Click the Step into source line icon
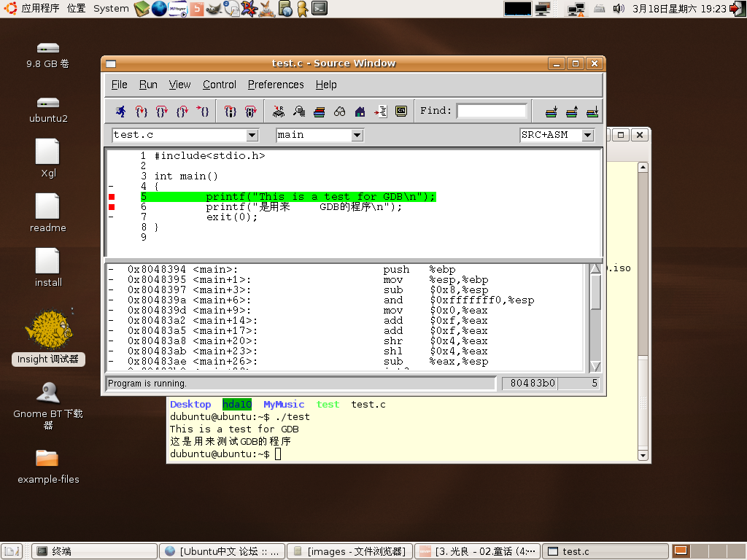Viewport: 747px width, 560px height. click(x=141, y=112)
